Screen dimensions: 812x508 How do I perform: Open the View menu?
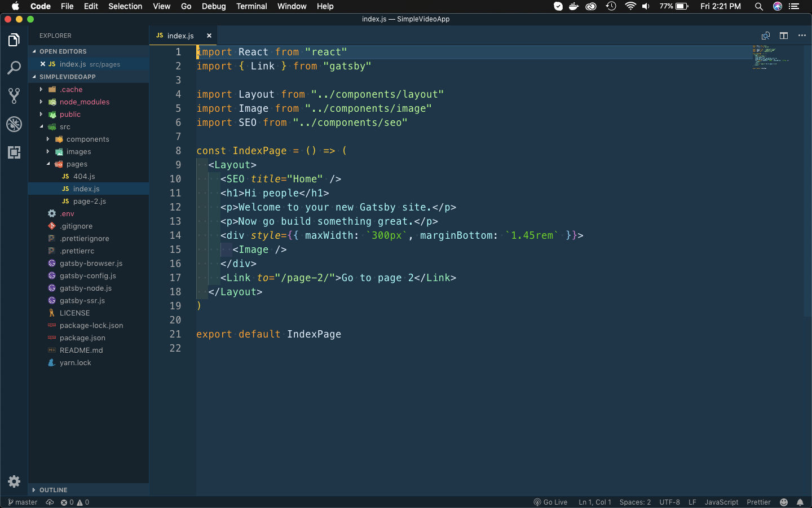coord(161,6)
